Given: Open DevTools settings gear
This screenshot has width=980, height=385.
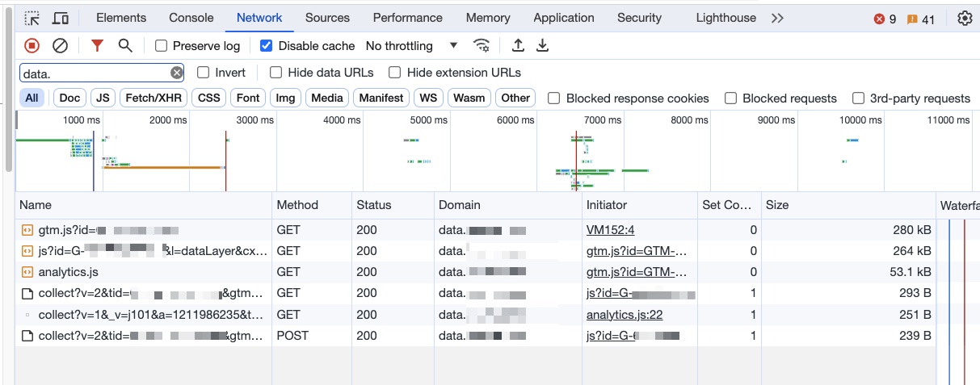Looking at the screenshot, I should [x=965, y=19].
